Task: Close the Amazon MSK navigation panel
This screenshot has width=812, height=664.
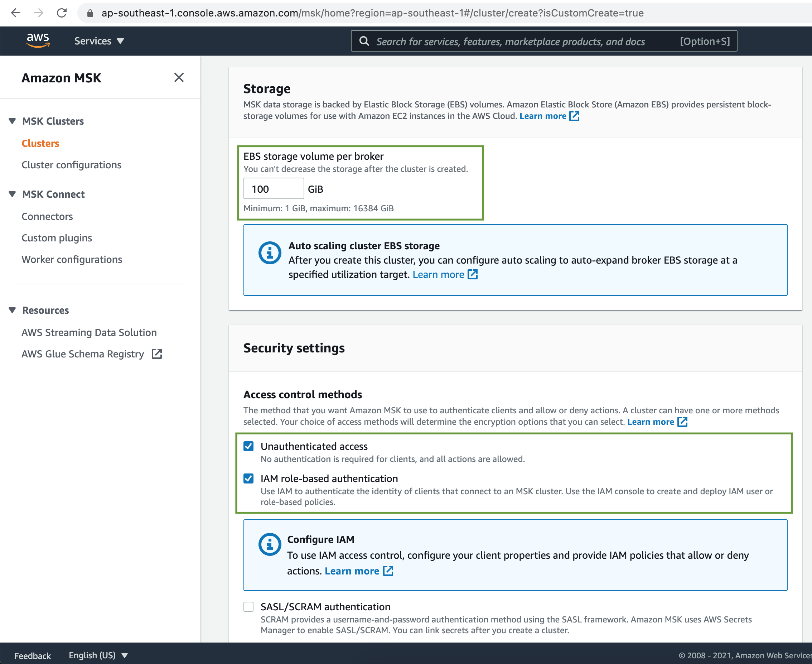Action: point(179,78)
